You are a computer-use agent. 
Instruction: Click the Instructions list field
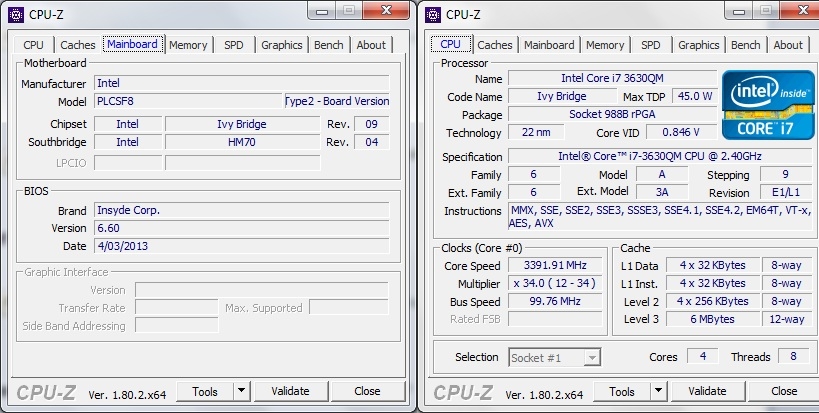click(660, 217)
